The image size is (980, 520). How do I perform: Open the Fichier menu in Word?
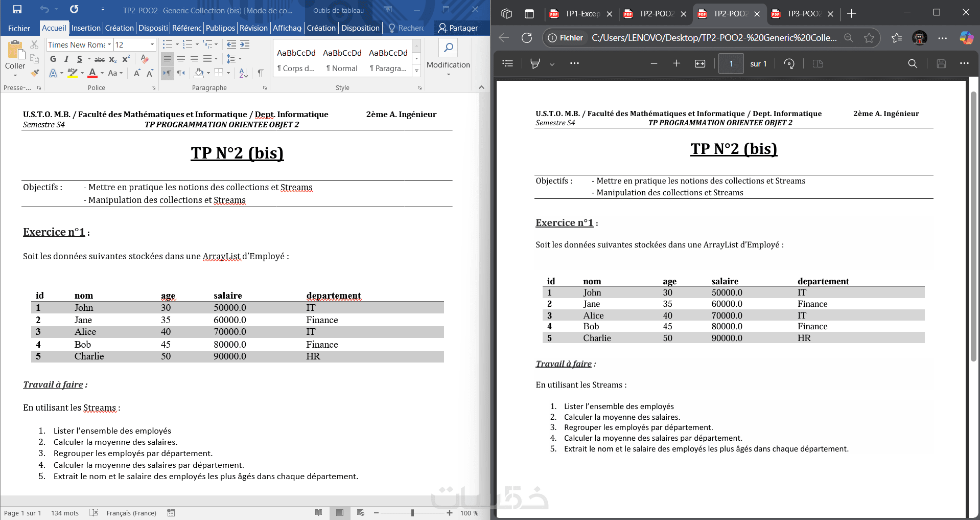(19, 28)
